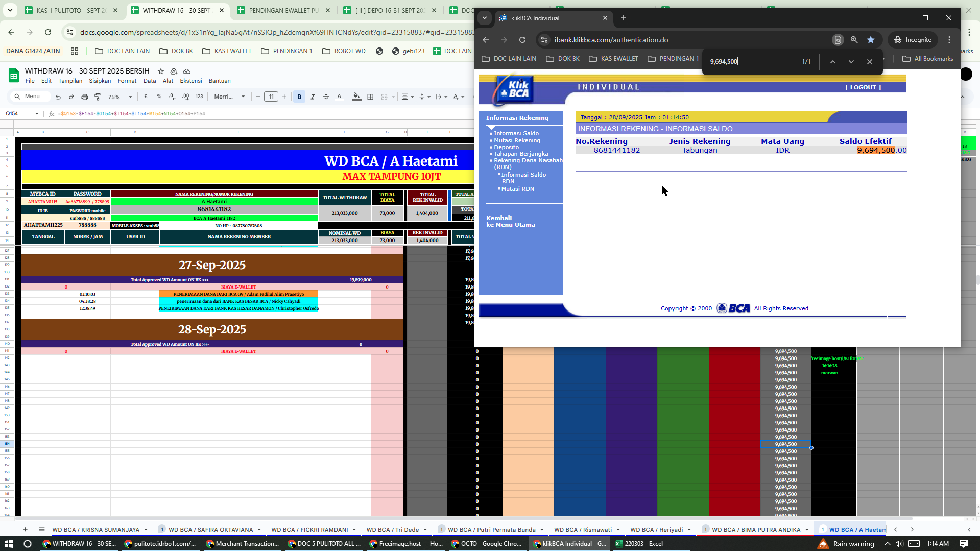980x551 pixels.
Task: Star the WITHDRAW spreadsheet document
Action: (x=161, y=71)
